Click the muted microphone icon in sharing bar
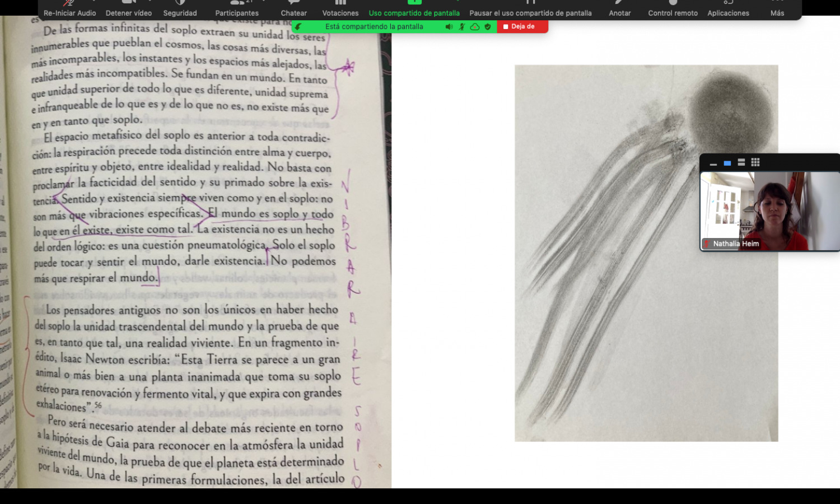This screenshot has width=840, height=504. (462, 26)
